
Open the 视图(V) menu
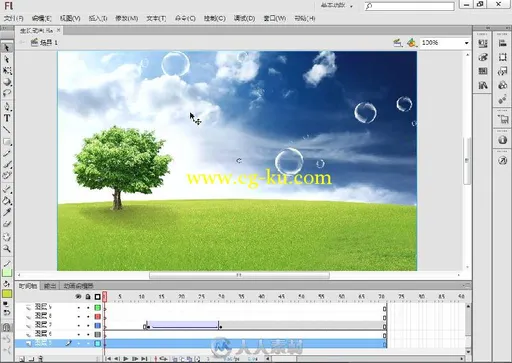pyautogui.click(x=70, y=18)
